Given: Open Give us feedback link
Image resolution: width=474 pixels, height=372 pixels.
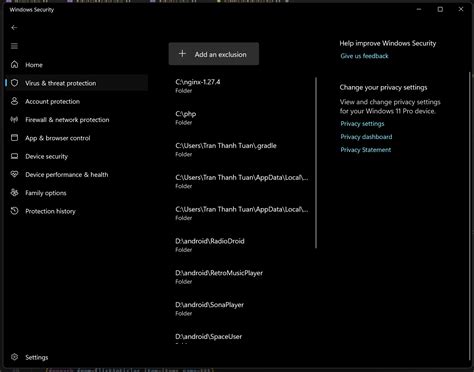Looking at the screenshot, I should (x=364, y=56).
